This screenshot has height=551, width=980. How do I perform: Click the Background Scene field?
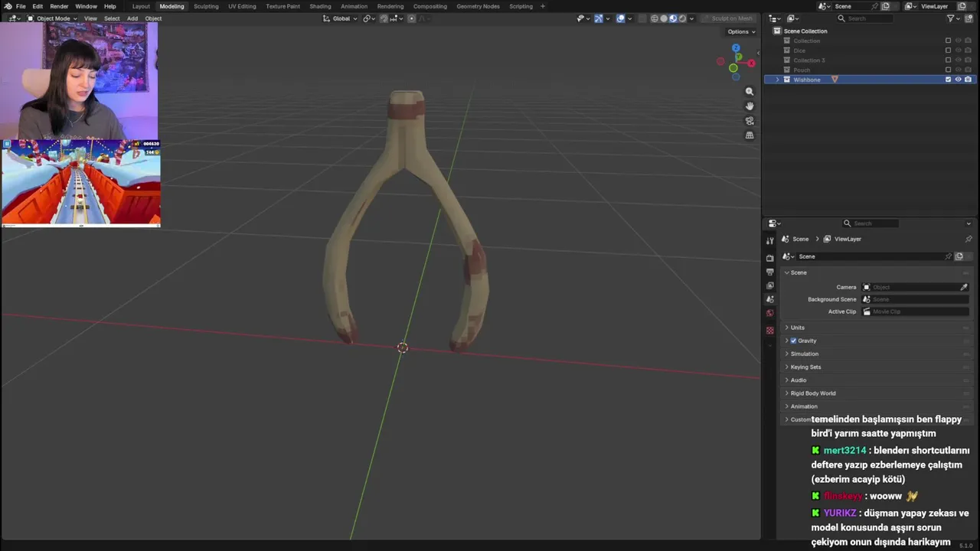click(x=916, y=299)
